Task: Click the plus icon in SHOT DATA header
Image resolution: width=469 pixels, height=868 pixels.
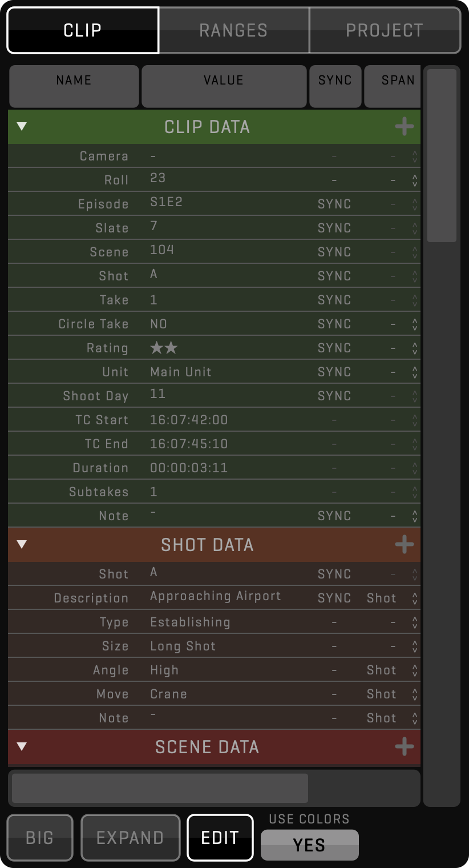Action: 404,545
